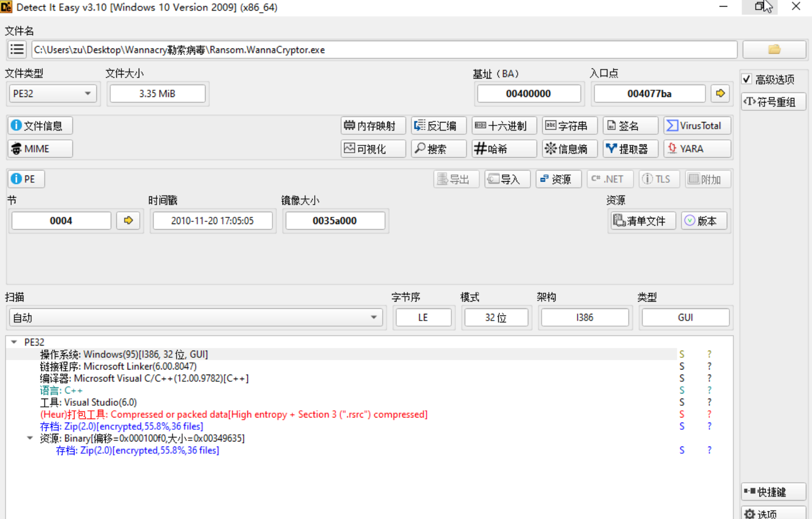View PE 资源 resources
This screenshot has width=812, height=519.
tap(559, 179)
